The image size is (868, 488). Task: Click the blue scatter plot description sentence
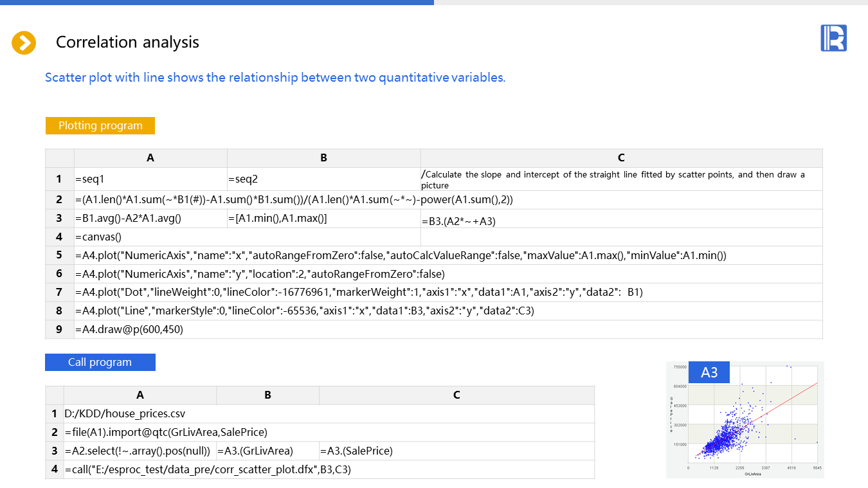click(275, 78)
